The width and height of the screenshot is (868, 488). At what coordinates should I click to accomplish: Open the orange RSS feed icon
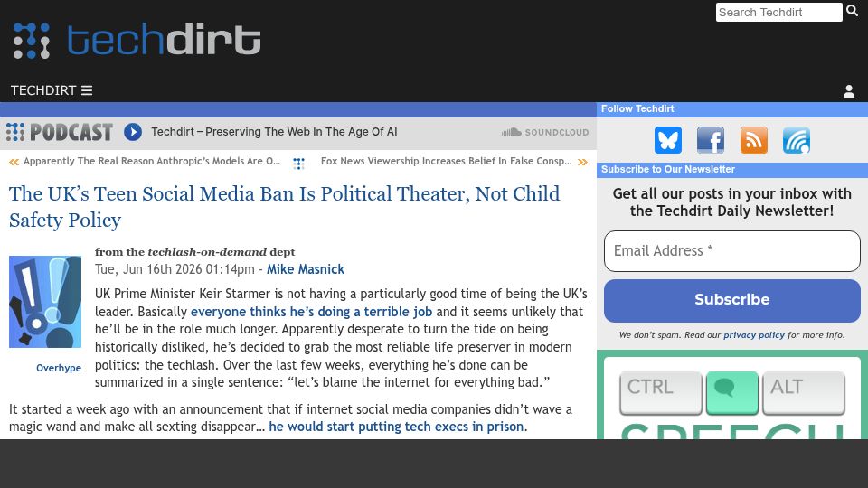pos(754,140)
